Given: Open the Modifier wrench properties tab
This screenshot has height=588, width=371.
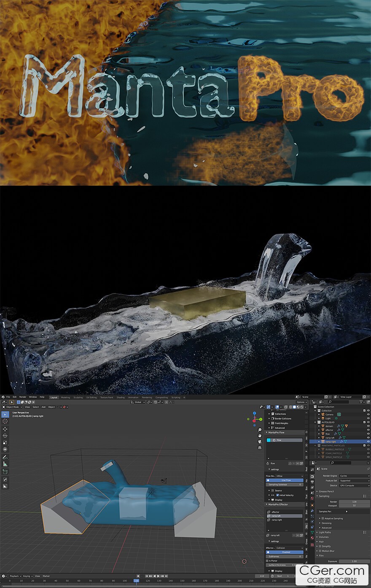Looking at the screenshot, I should [x=312, y=511].
